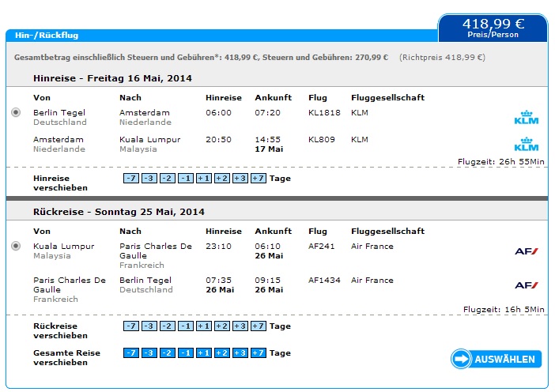This screenshot has height=392, width=555.
Task: Shift the entire trip by -2 days
Action: (168, 352)
